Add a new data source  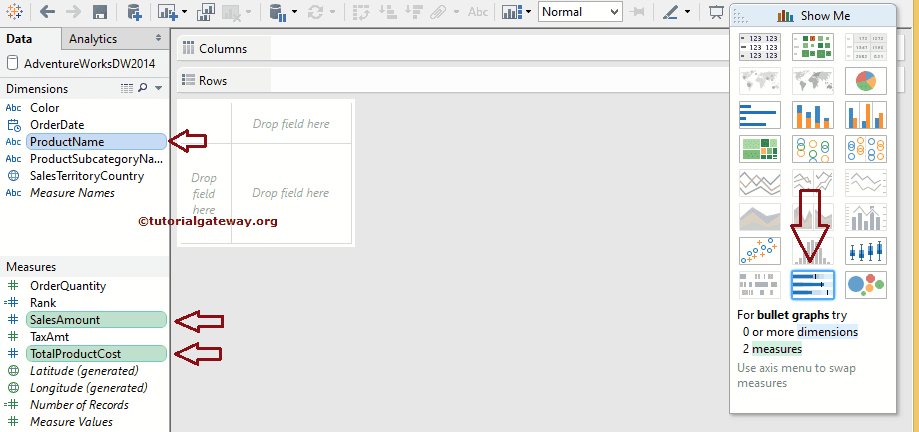135,12
